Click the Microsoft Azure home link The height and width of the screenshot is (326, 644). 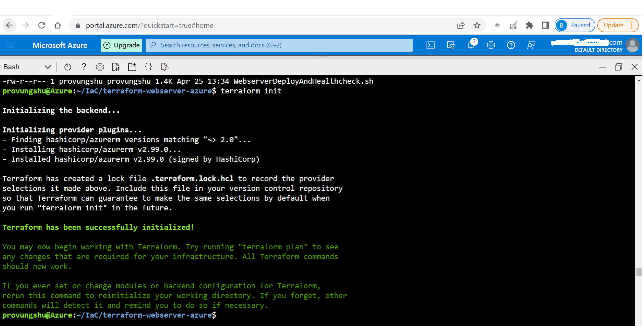(60, 45)
